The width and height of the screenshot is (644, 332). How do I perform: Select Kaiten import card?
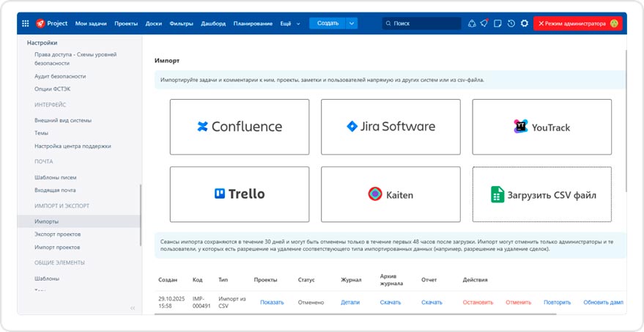coord(391,194)
